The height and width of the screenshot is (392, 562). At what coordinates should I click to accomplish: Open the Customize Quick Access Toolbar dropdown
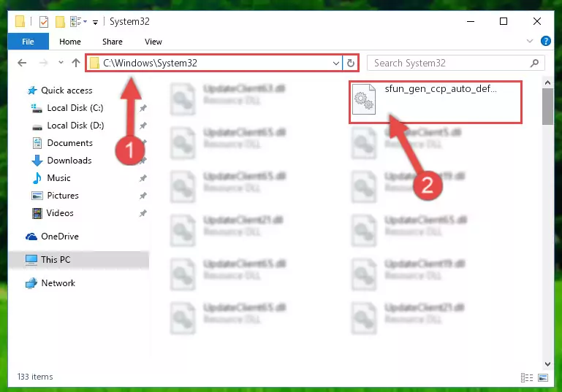click(x=95, y=22)
